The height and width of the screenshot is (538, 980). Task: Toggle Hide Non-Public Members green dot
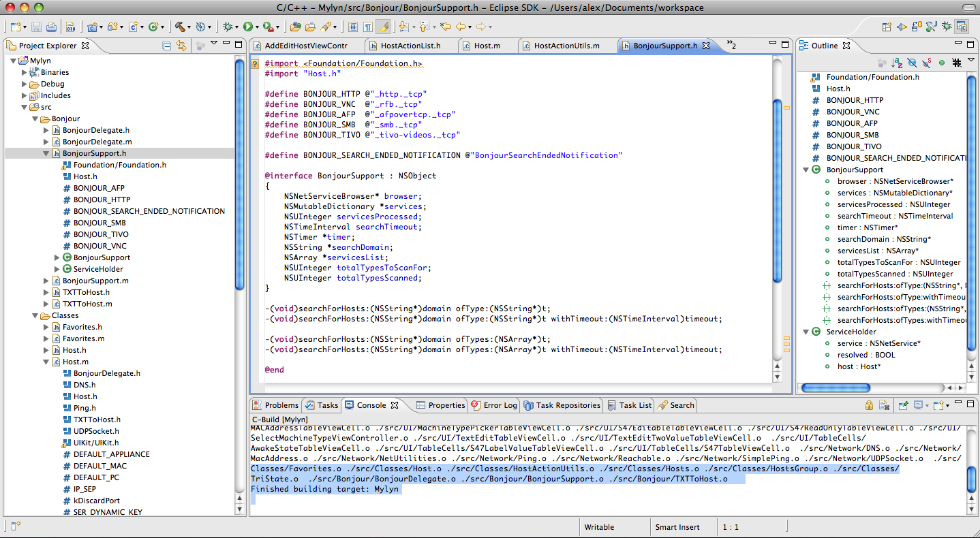tap(942, 63)
